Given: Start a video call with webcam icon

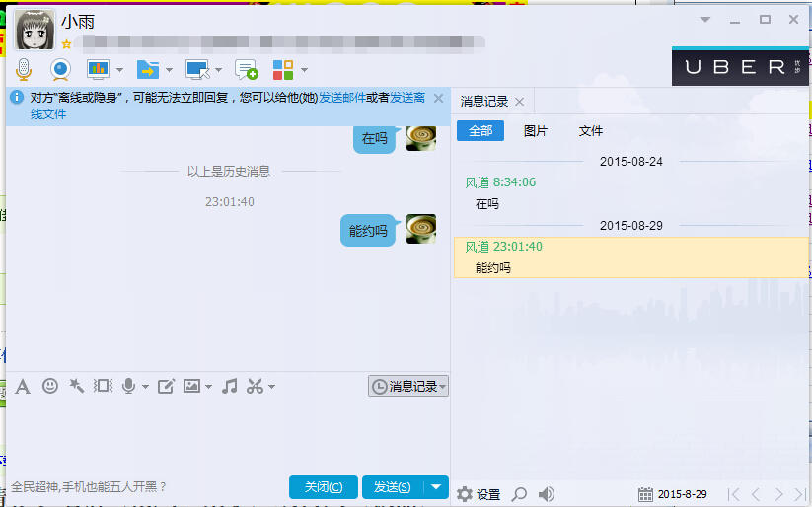Looking at the screenshot, I should [x=60, y=69].
